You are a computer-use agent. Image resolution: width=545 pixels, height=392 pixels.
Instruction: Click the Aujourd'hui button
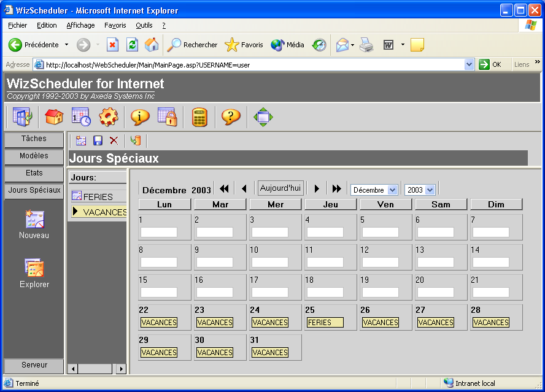click(280, 188)
